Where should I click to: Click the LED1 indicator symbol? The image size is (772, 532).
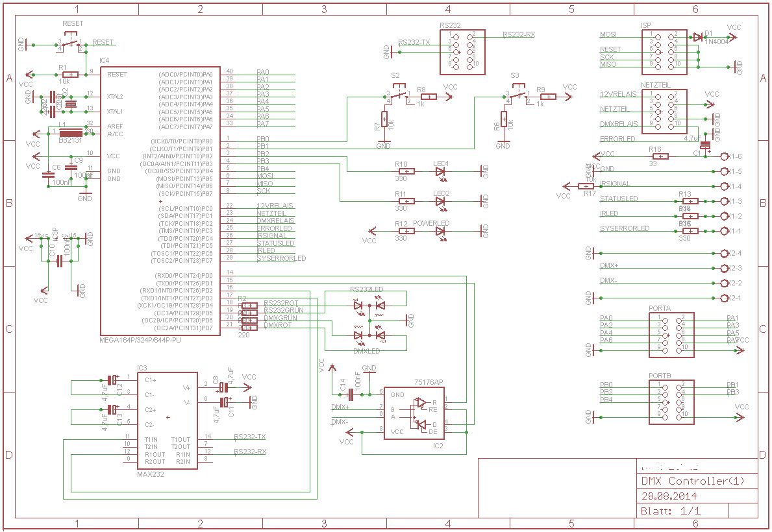click(442, 171)
